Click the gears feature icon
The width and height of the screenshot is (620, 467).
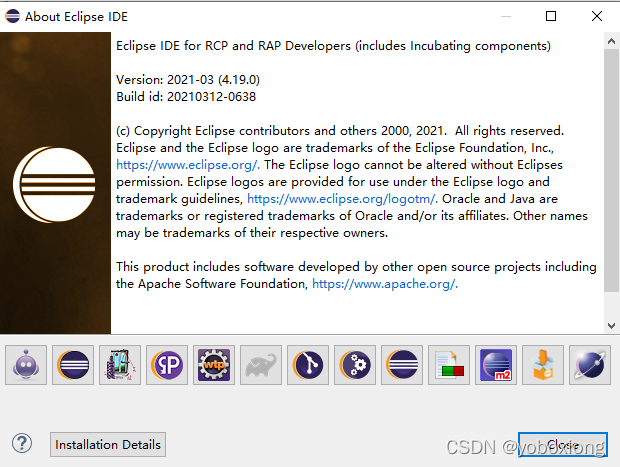pos(355,365)
